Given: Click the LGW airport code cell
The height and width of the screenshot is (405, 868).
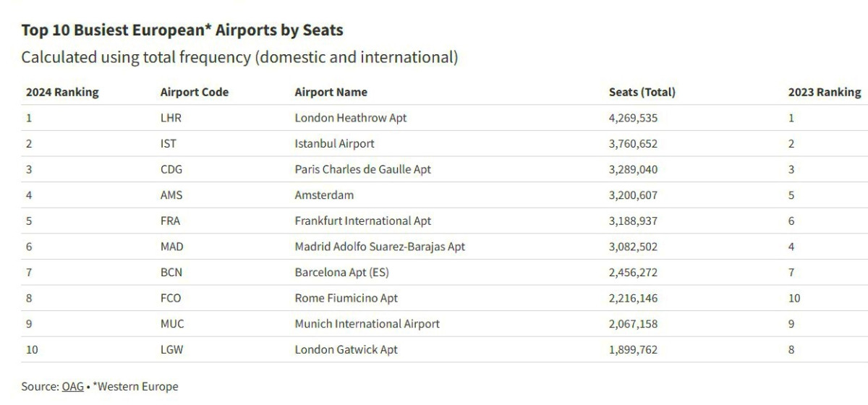Looking at the screenshot, I should 171,349.
